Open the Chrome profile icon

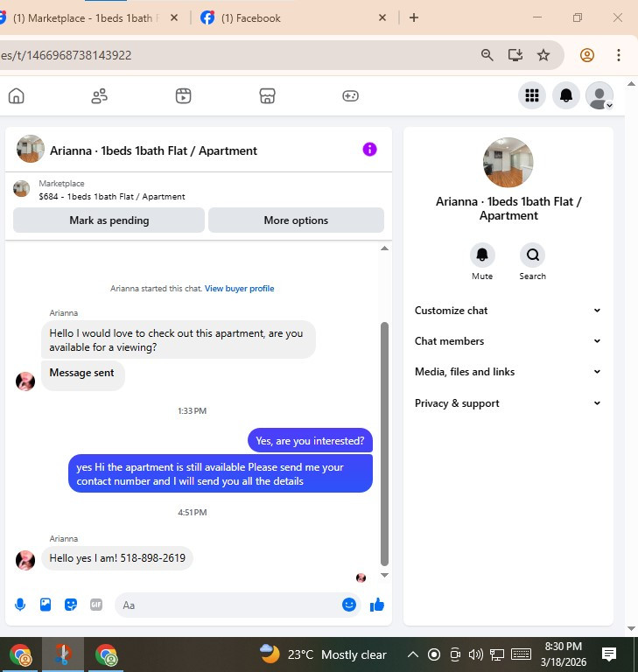587,55
